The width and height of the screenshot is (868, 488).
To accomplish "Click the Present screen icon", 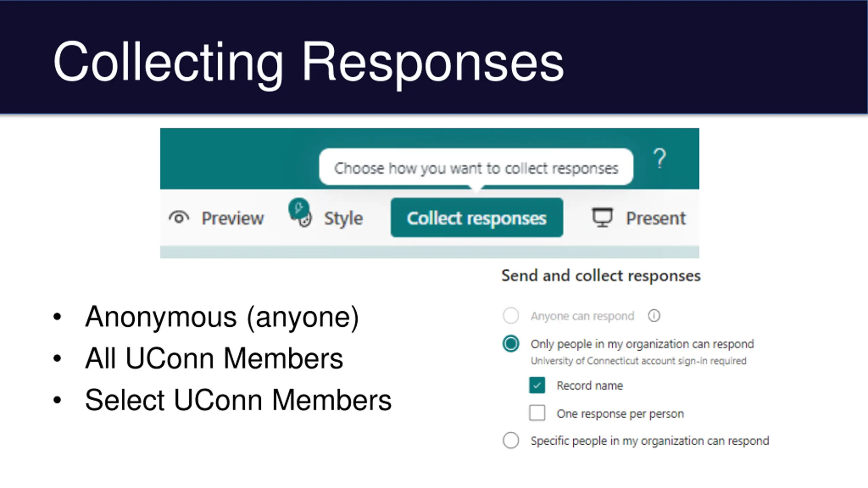I will click(x=603, y=218).
